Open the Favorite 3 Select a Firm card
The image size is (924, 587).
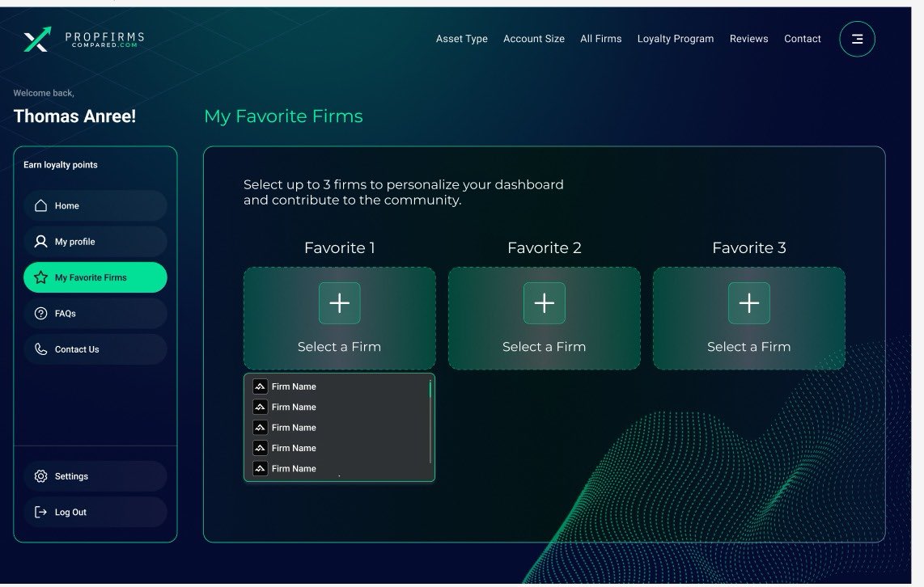tap(749, 319)
